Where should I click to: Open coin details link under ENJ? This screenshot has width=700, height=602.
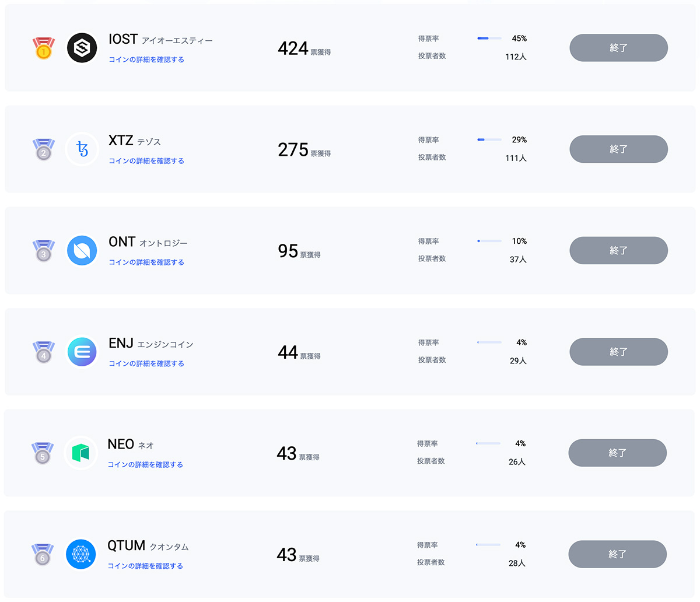tap(146, 363)
